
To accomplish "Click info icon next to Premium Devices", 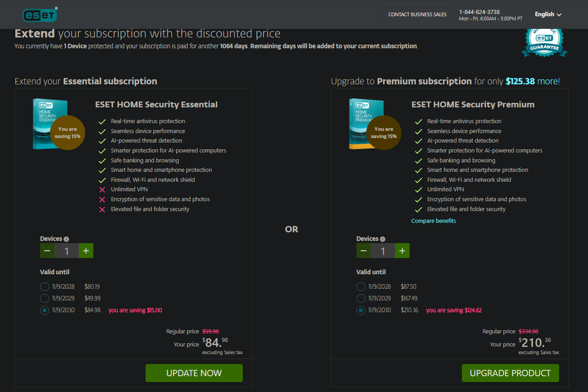I will (x=383, y=239).
